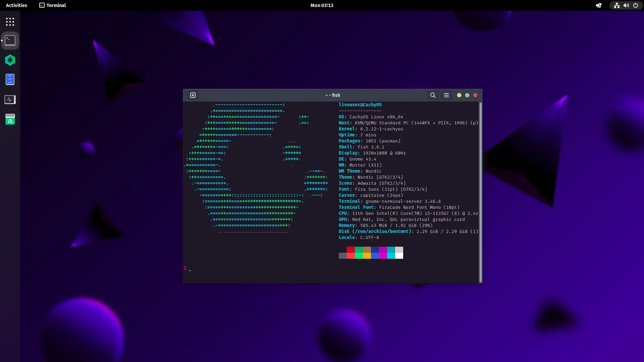Click the 'liveuser@CachyOS' header text

(360, 105)
